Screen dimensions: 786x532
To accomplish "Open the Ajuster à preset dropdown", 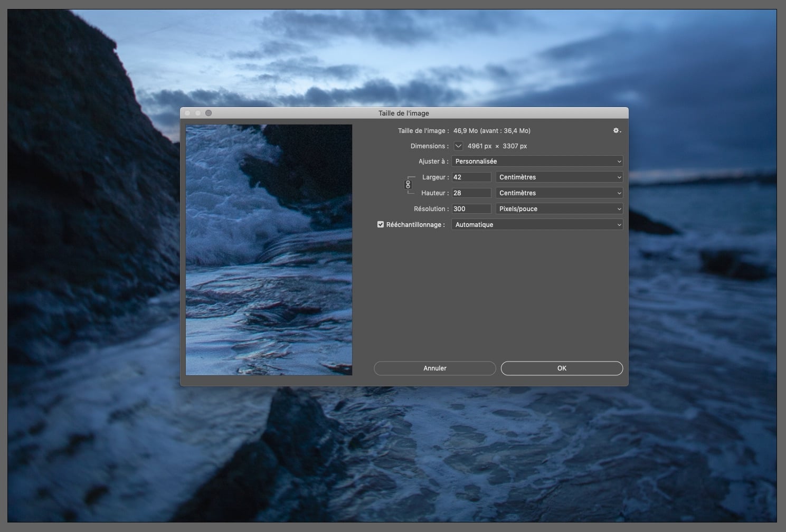I will [x=537, y=161].
